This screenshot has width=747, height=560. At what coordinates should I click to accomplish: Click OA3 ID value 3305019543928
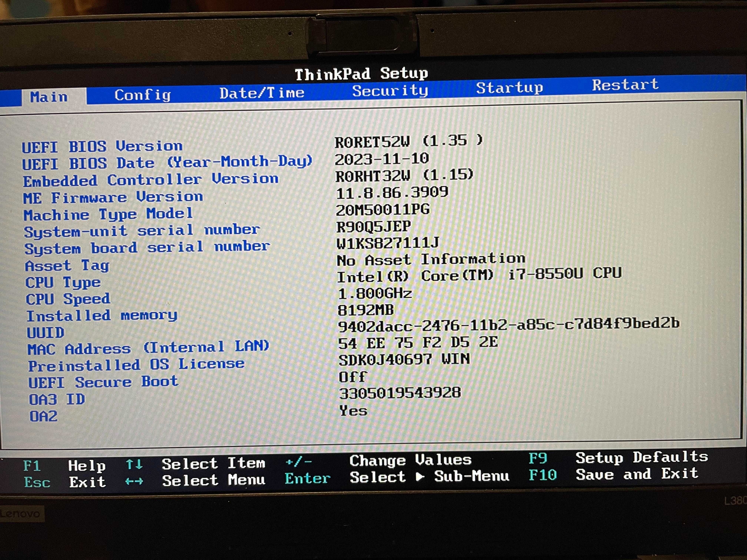(400, 393)
